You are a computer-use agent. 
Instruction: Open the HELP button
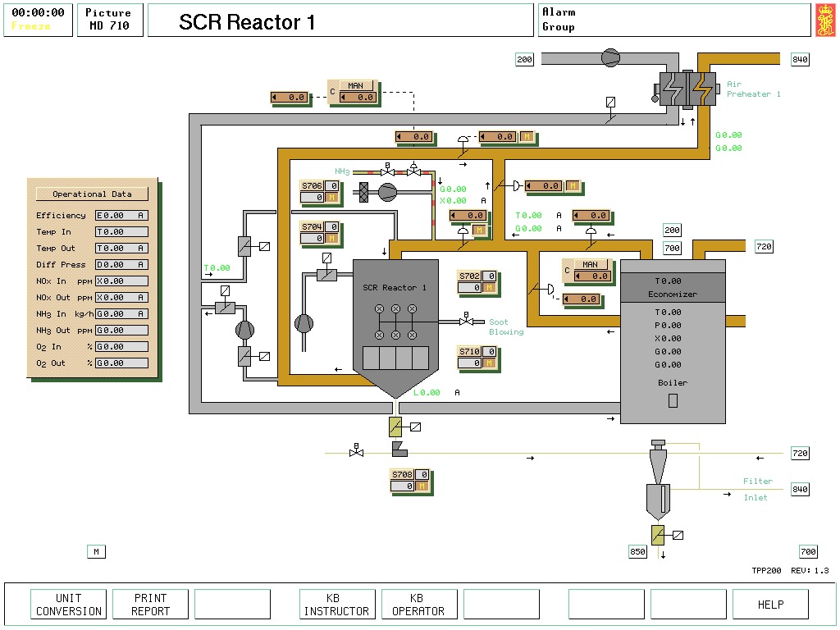point(770,605)
